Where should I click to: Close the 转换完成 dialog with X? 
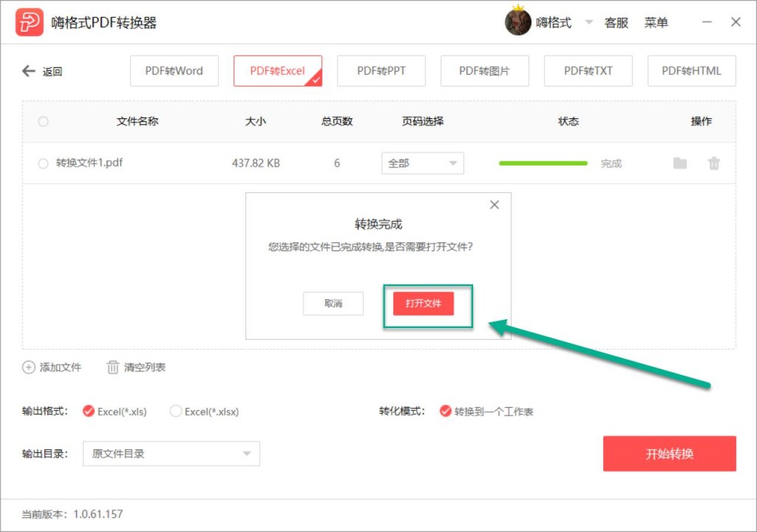(495, 205)
